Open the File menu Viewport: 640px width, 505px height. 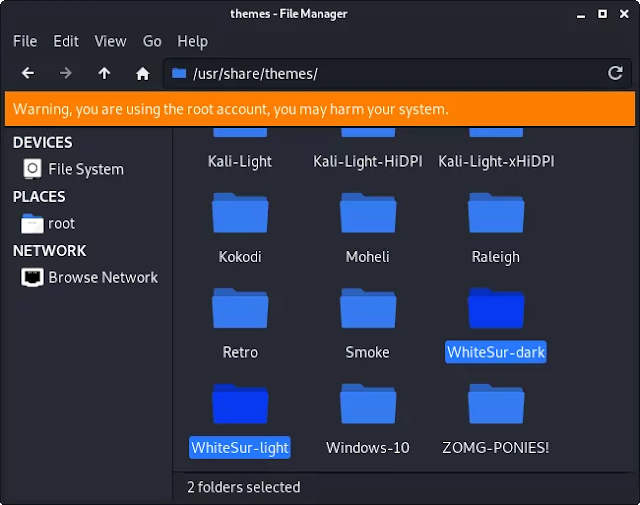(25, 41)
